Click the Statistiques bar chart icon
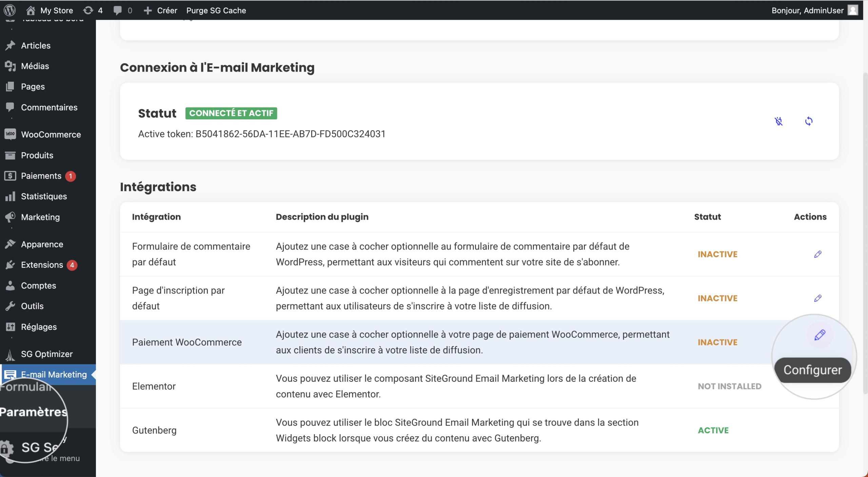Viewport: 868px width, 477px height. (10, 196)
